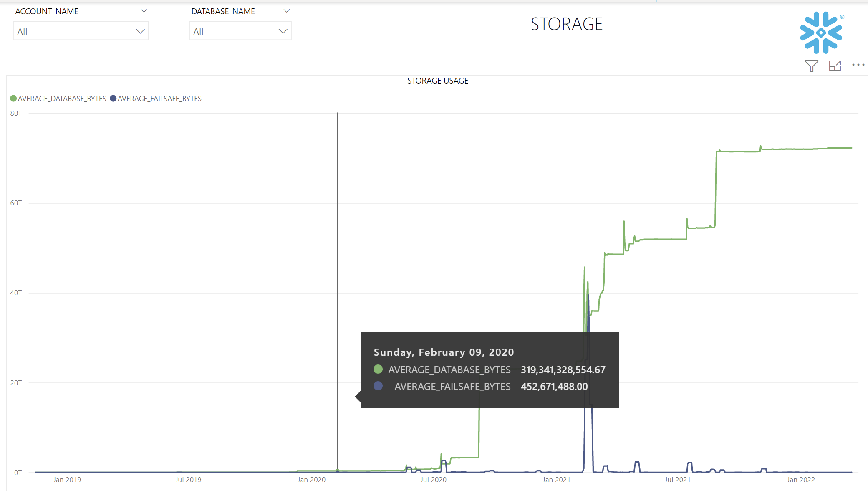Click the blue dot inside the tooltip

pos(378,386)
